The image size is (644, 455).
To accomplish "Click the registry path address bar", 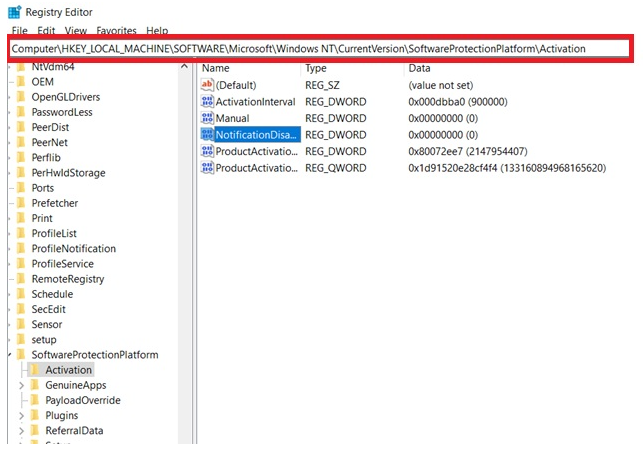I will pos(318,48).
